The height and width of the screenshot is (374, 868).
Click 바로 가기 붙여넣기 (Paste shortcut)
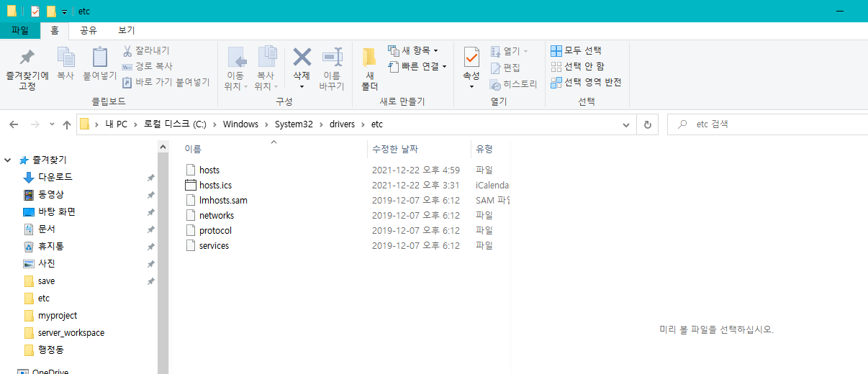pyautogui.click(x=166, y=82)
